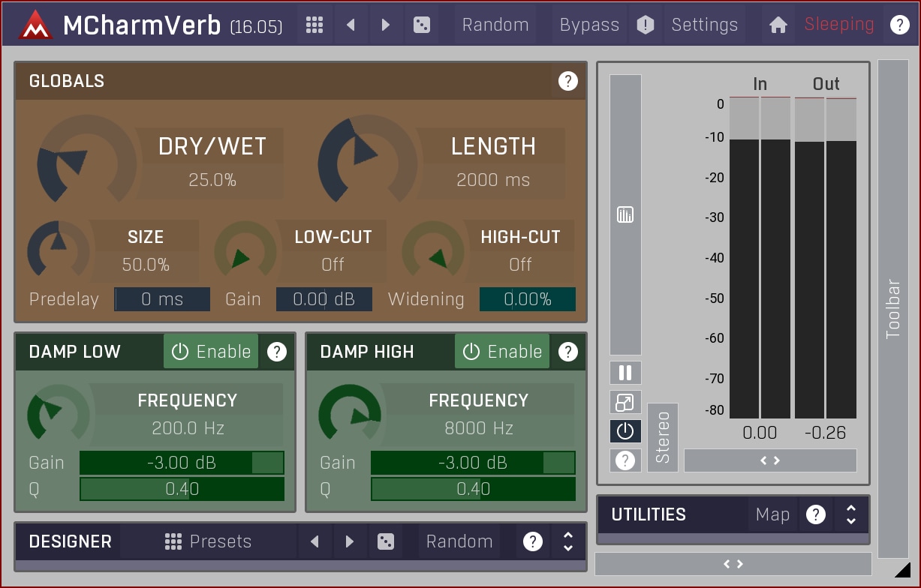Click the MeldaProduction logo icon

pos(34,25)
